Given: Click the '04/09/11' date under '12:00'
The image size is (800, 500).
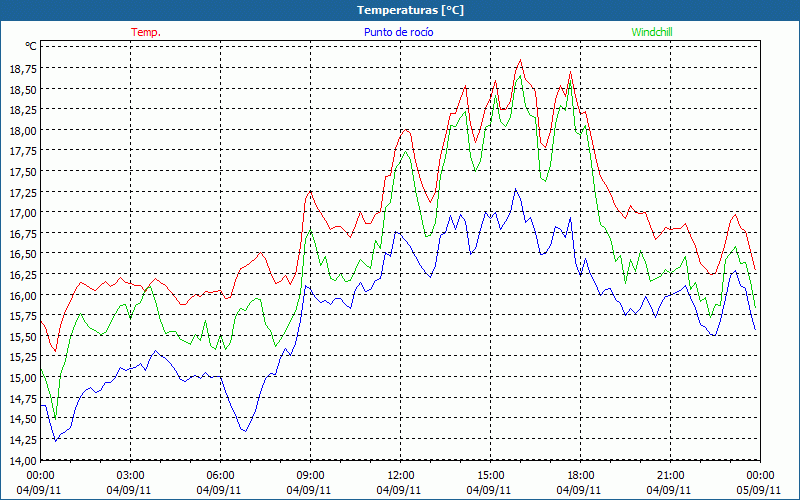Looking at the screenshot, I should 399,490.
